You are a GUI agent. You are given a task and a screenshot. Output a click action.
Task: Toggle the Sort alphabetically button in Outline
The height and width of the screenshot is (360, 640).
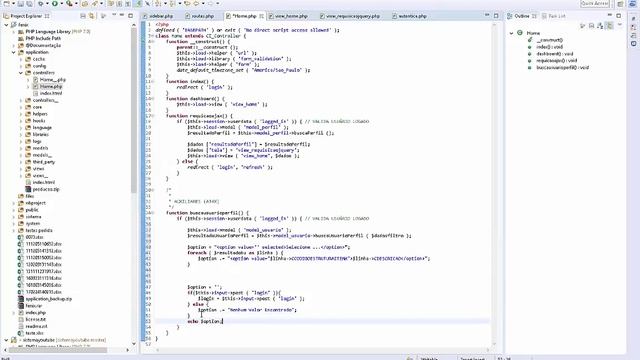pyautogui.click(x=600, y=26)
